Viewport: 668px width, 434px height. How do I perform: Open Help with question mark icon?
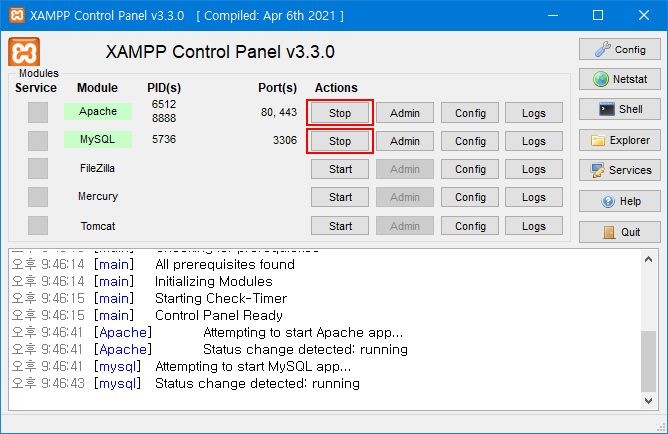(x=619, y=201)
